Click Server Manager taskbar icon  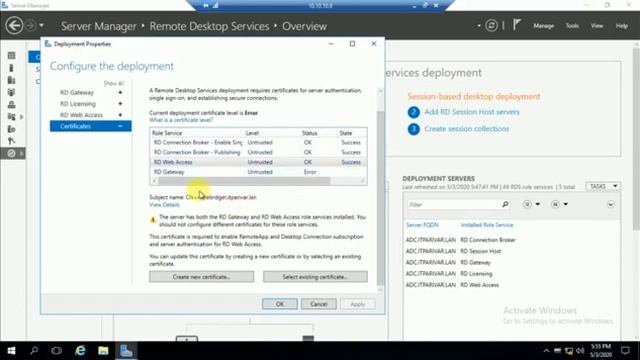pos(126,351)
